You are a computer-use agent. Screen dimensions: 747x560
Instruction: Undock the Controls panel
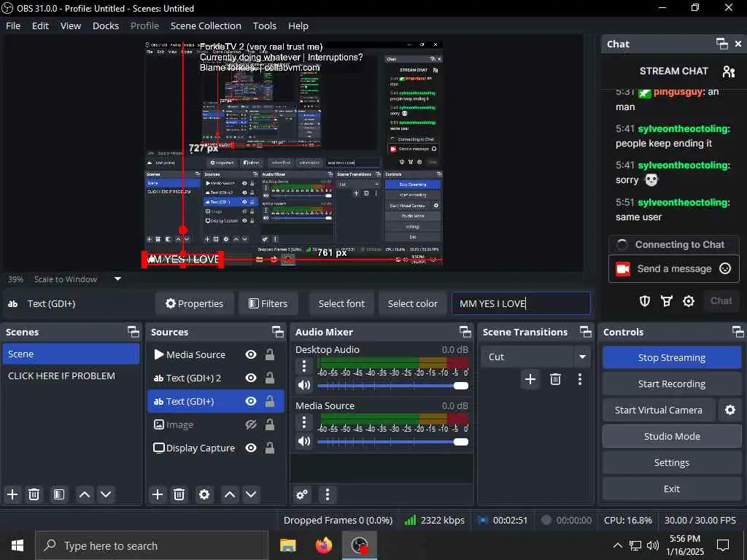click(x=738, y=332)
